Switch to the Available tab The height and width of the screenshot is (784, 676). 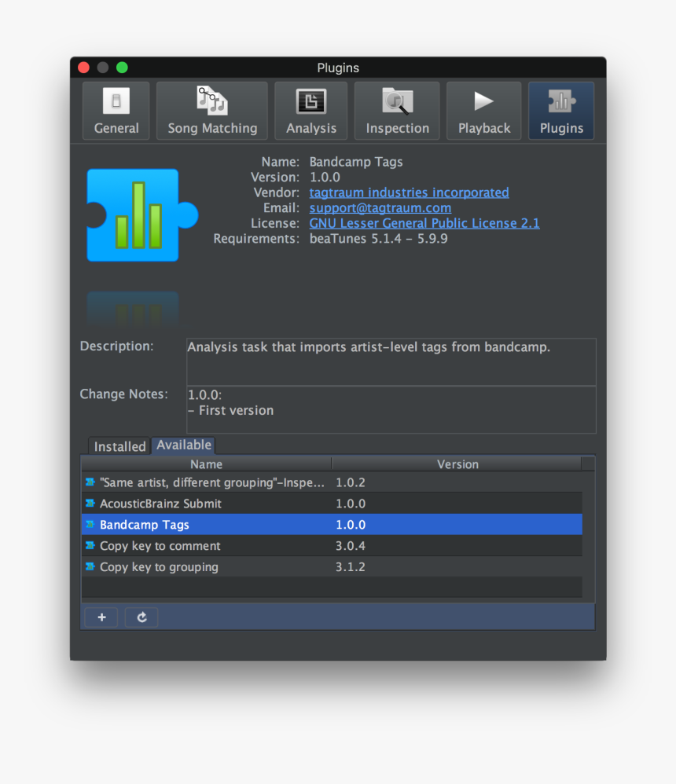pos(184,445)
